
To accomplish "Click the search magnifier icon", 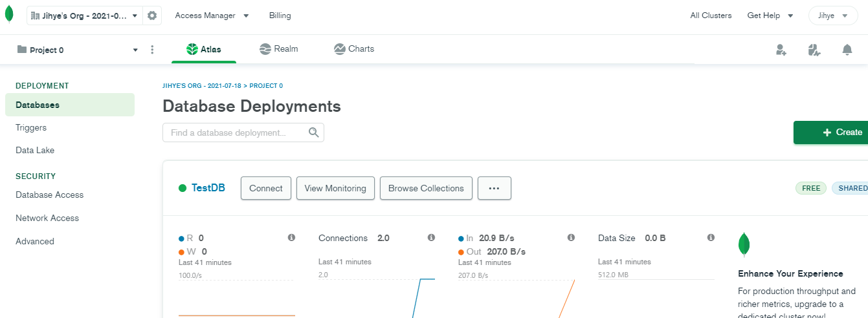I will pos(314,132).
